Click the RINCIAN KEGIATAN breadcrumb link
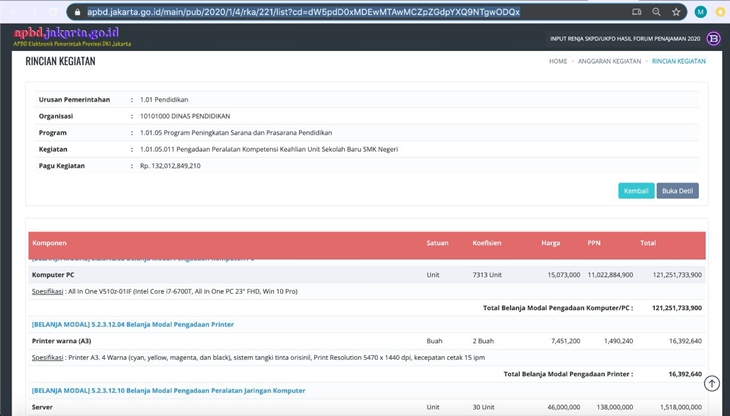The height and width of the screenshot is (416, 730). coord(678,61)
